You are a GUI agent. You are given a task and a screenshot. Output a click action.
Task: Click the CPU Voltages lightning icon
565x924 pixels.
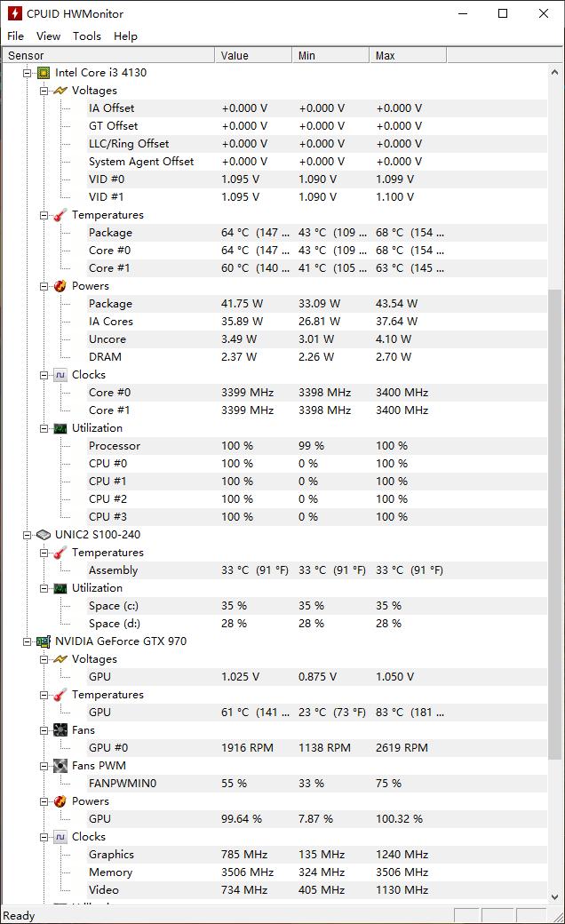60,91
